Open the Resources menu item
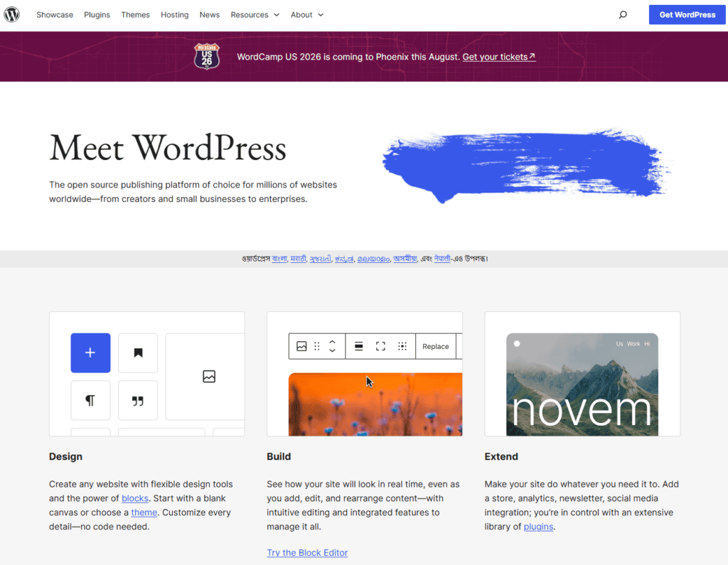The height and width of the screenshot is (565, 728). (x=250, y=15)
